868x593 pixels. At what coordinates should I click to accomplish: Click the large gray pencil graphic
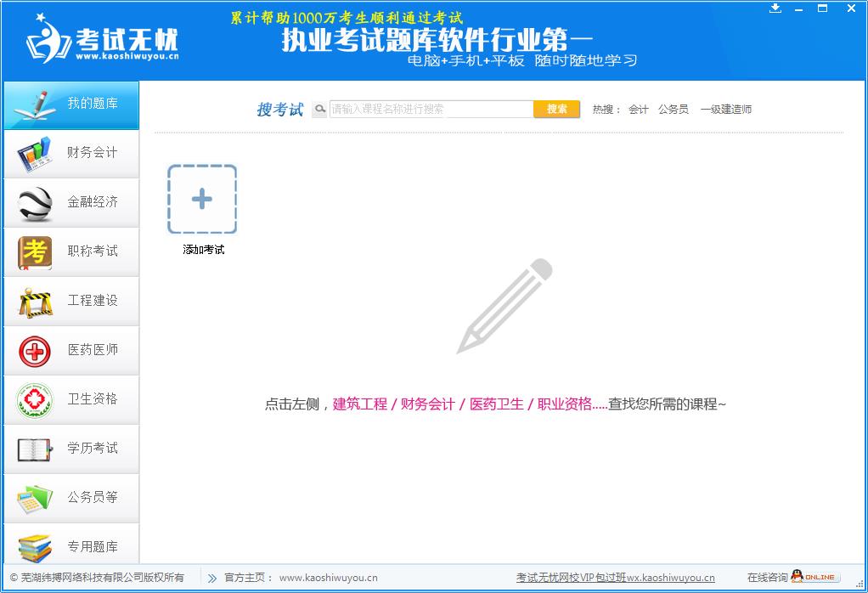504,306
